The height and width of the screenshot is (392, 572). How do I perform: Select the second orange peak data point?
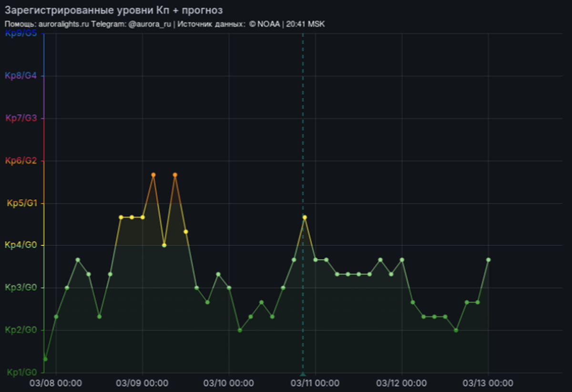(175, 175)
